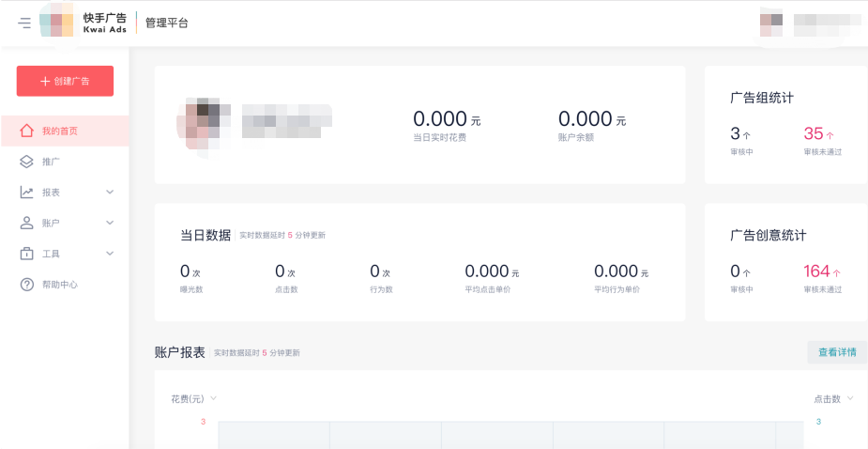This screenshot has height=449, width=868.
Task: Click the person icon beside 账户
Action: click(x=26, y=223)
